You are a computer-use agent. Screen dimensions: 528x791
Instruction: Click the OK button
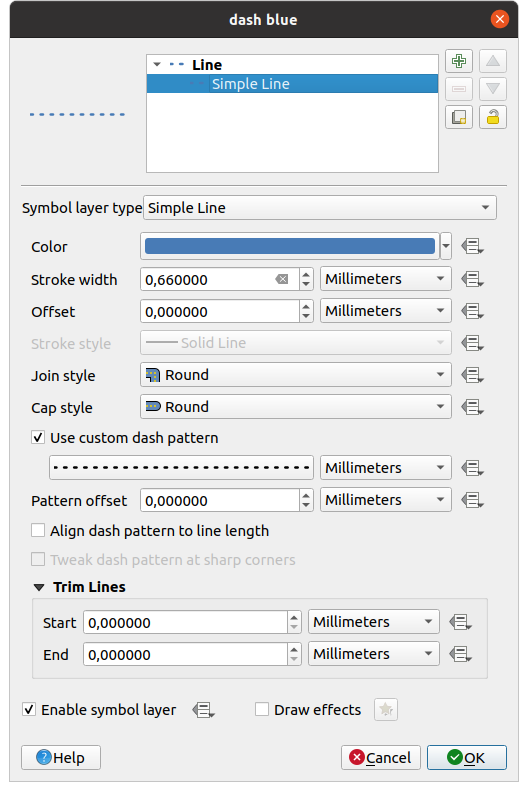(466, 758)
